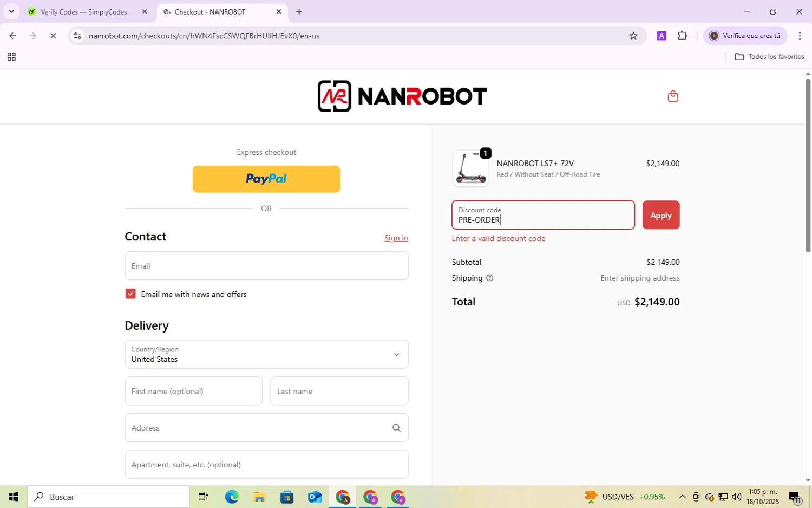Go back to previous page

coord(12,36)
